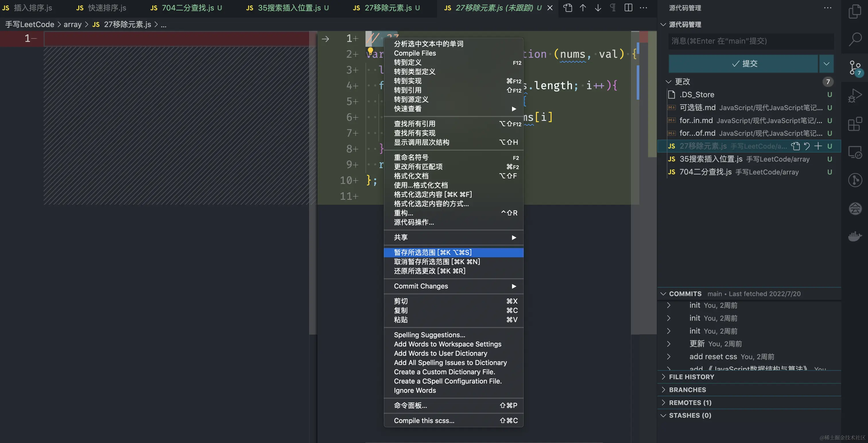Open commit options dropdown arrow
The height and width of the screenshot is (443, 868).
(x=826, y=64)
